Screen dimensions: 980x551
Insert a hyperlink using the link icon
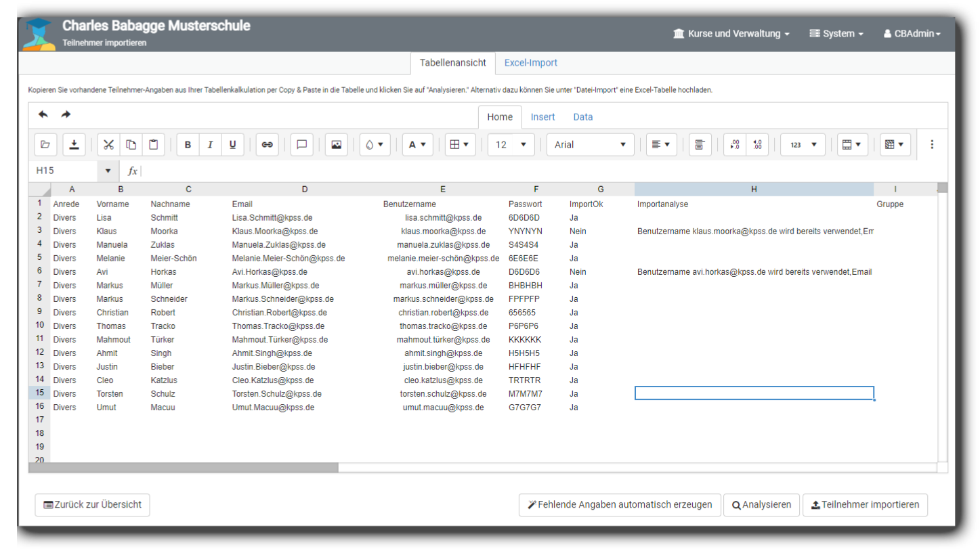267,144
